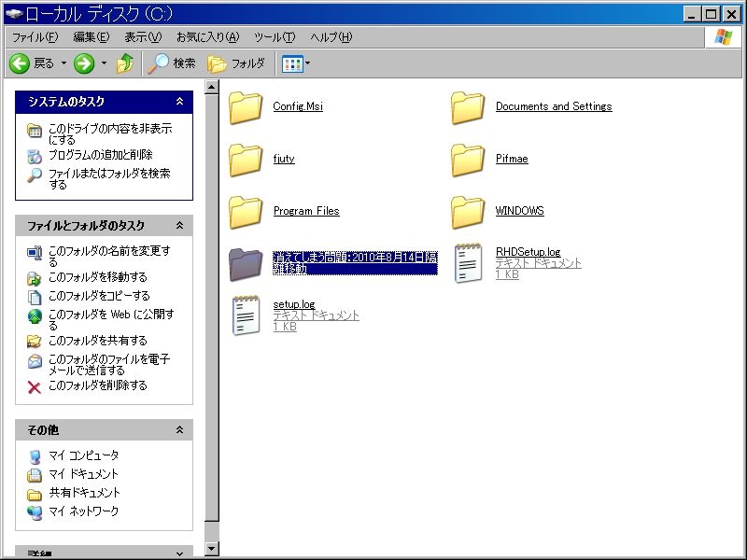This screenshot has width=747, height=560.
Task: Click the red X delete folder icon
Action: tap(35, 387)
